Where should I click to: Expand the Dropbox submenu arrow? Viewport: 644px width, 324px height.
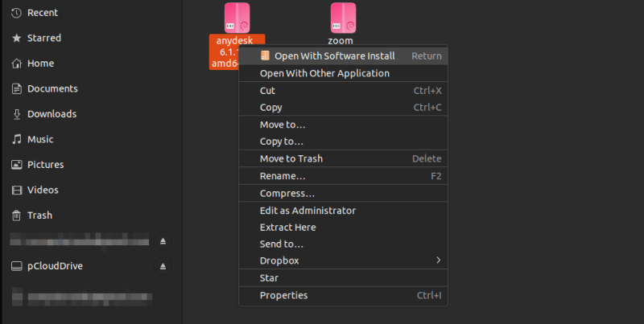(x=438, y=260)
